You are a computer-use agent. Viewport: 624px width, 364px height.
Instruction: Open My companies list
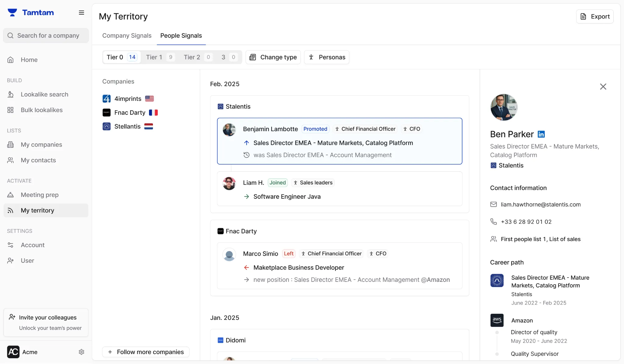tap(41, 145)
